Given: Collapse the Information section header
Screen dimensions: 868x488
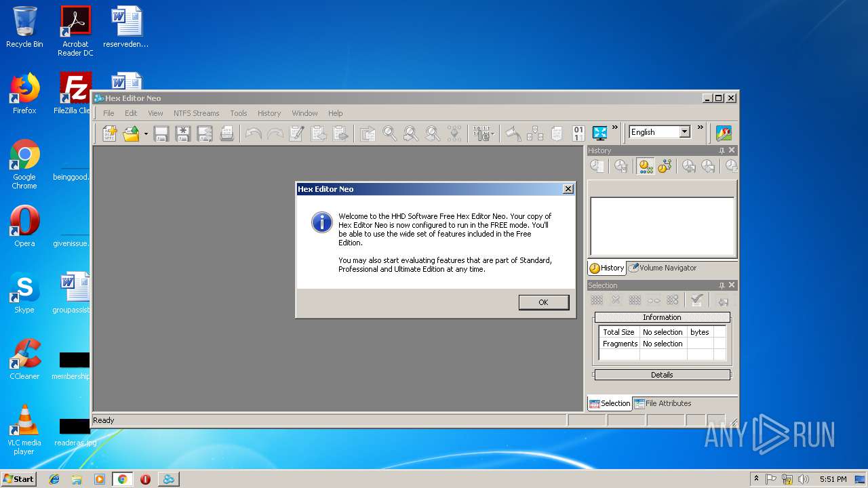Looking at the screenshot, I should pyautogui.click(x=662, y=317).
